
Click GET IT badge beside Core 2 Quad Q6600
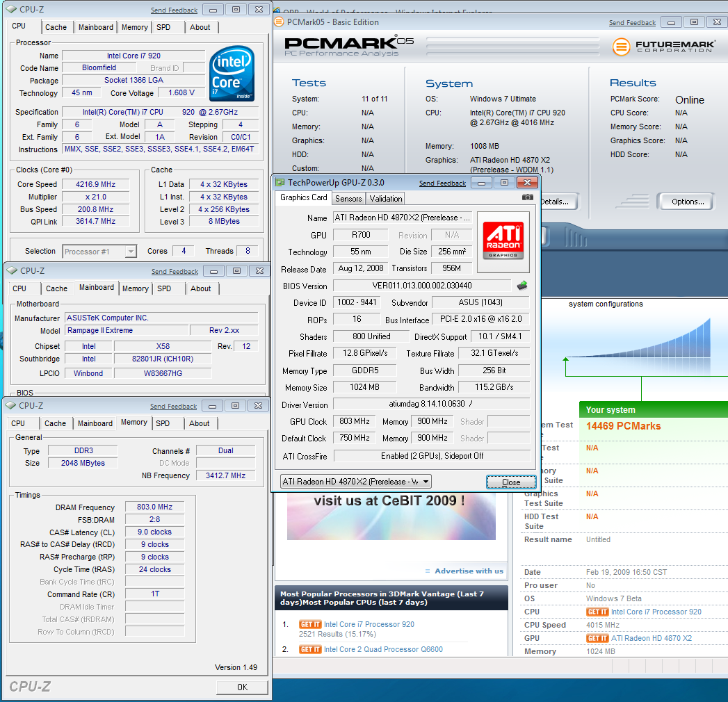click(309, 650)
